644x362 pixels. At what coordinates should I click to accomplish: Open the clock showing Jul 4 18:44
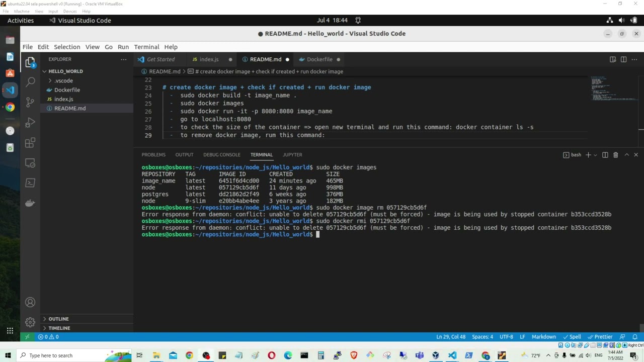point(332,20)
